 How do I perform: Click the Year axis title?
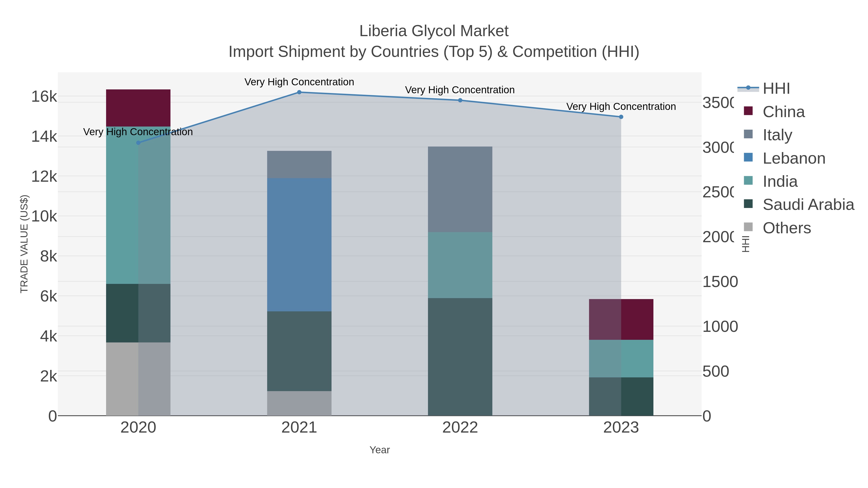[x=380, y=450]
